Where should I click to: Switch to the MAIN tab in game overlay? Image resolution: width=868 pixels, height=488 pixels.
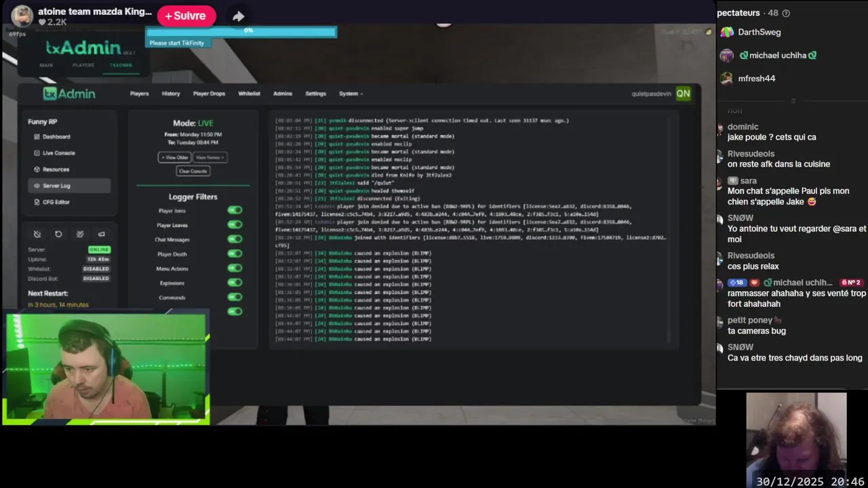pyautogui.click(x=46, y=65)
